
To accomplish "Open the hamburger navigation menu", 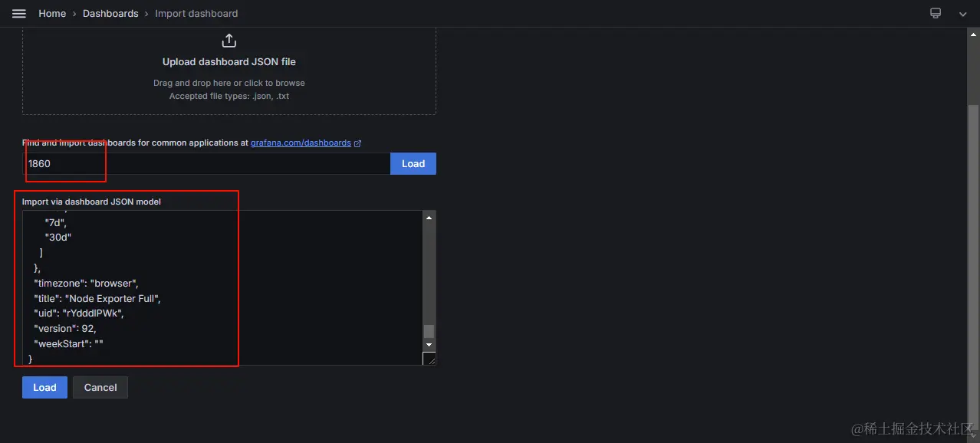I will point(19,14).
